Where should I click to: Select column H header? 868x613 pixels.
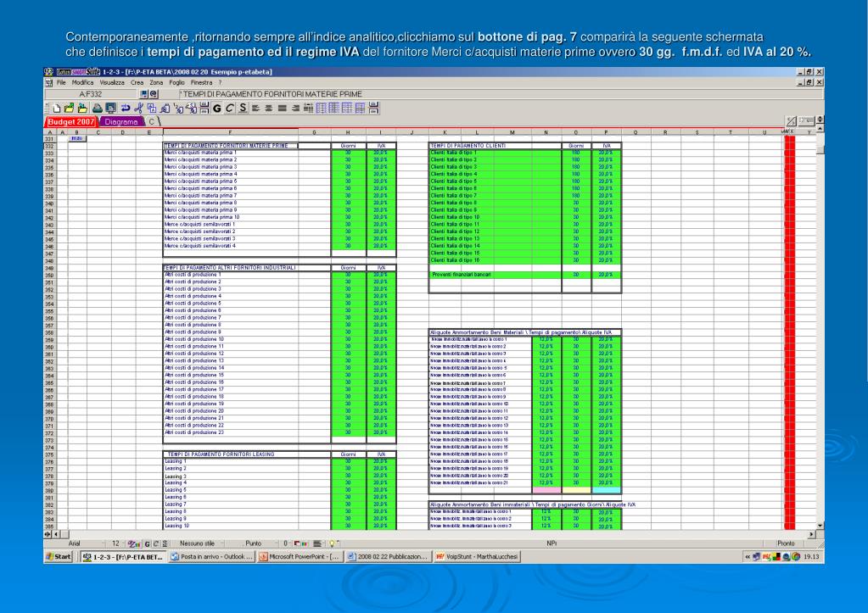[348, 132]
